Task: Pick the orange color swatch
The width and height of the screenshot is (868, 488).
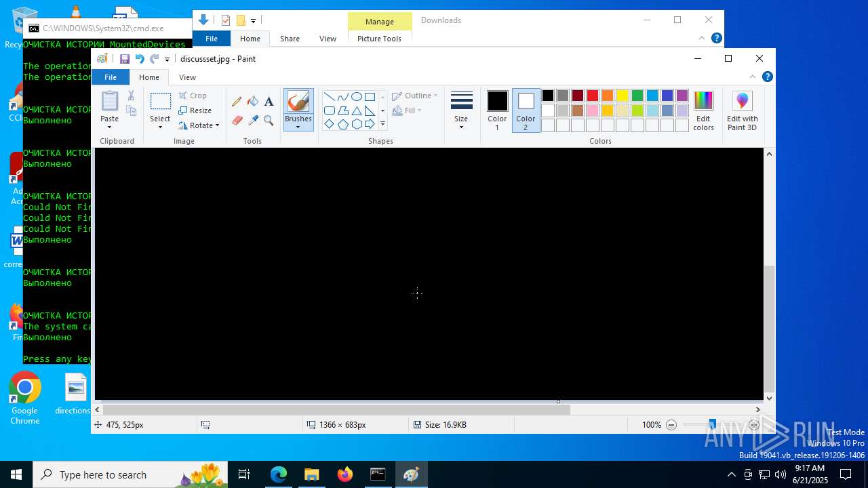Action: [x=608, y=96]
